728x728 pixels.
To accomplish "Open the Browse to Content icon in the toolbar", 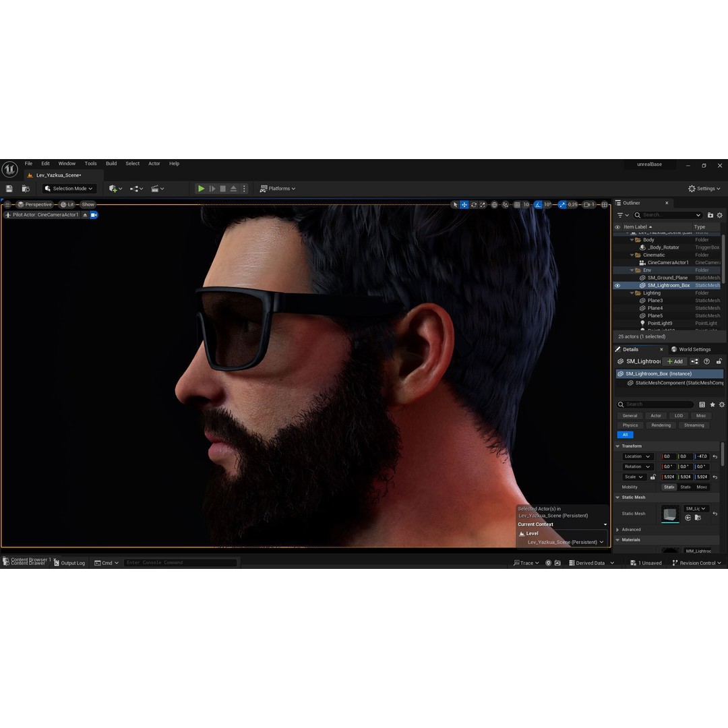I will (26, 189).
